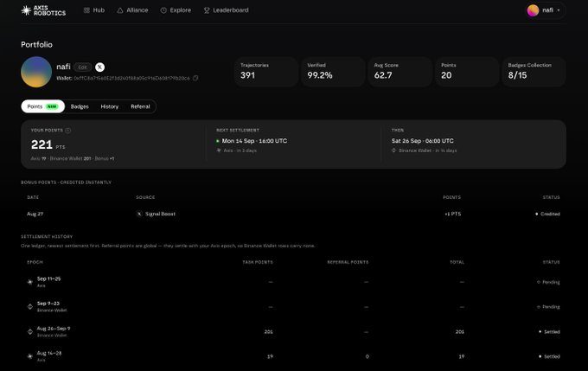Switch to the History tab
588x371 pixels.
110,106
